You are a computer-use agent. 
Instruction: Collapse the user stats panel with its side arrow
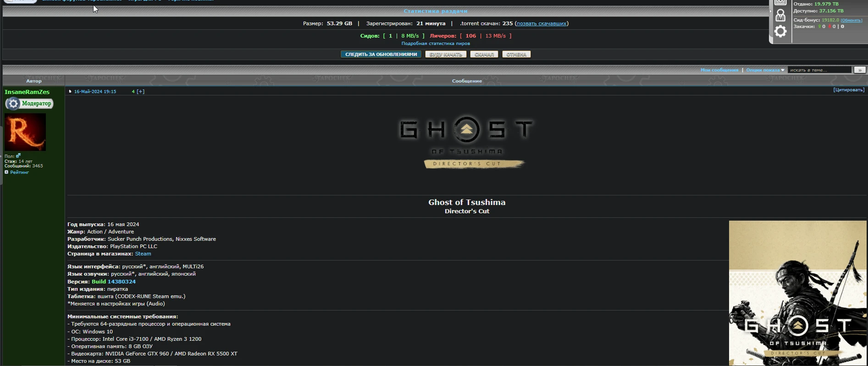[x=770, y=11]
